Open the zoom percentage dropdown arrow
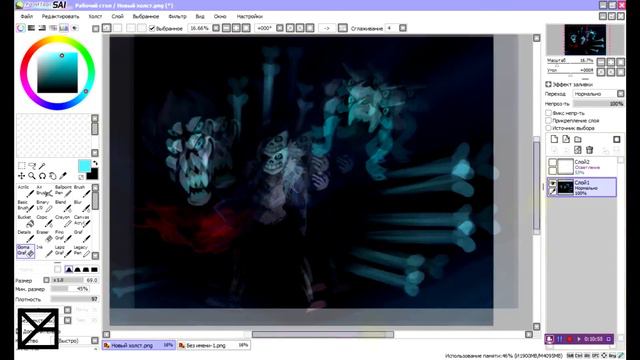This screenshot has width=640, height=360. [216, 28]
